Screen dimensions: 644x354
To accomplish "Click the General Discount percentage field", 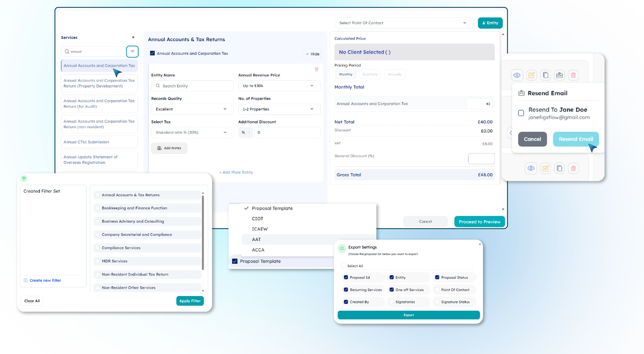I will click(481, 159).
